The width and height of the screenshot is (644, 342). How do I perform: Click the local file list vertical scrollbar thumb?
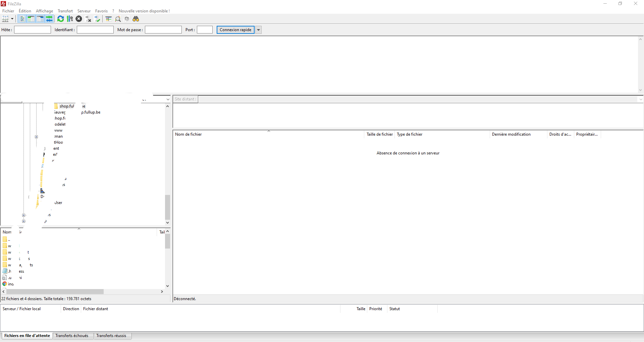pyautogui.click(x=168, y=241)
